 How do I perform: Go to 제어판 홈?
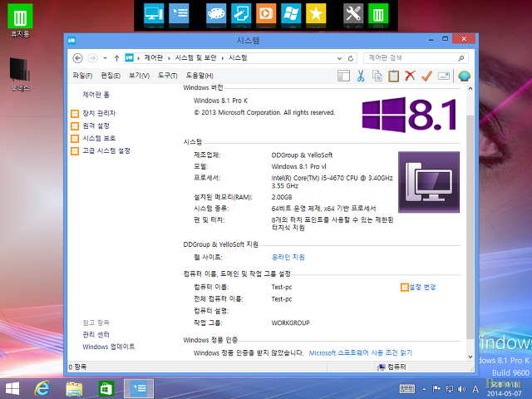pyautogui.click(x=96, y=95)
